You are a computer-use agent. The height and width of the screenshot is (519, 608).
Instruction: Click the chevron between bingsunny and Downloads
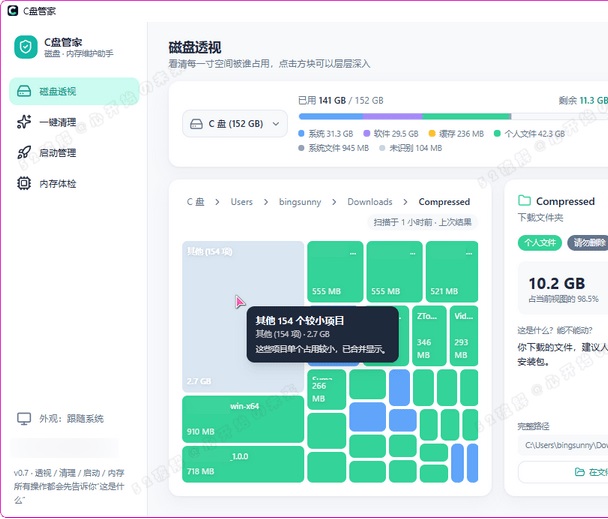point(334,202)
